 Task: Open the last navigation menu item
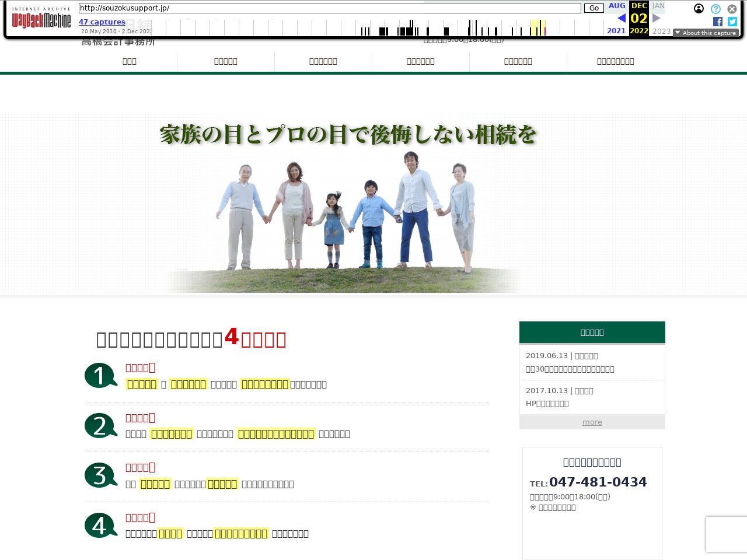[615, 61]
